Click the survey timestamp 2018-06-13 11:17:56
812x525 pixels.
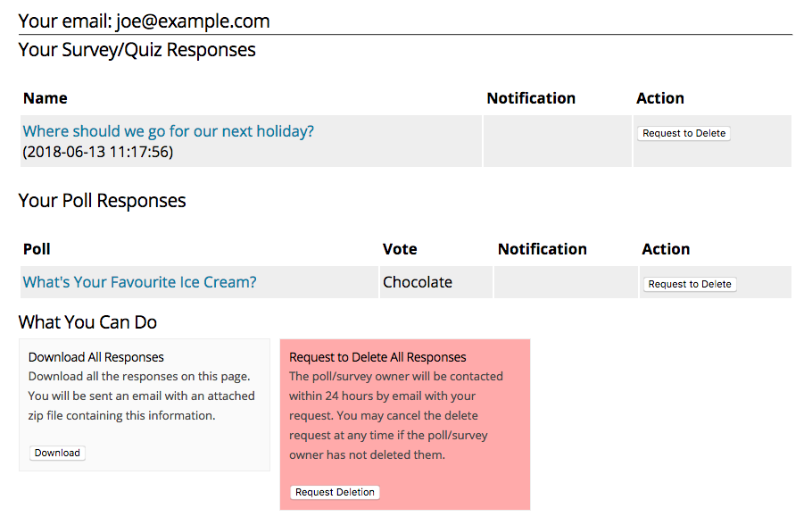coord(98,152)
